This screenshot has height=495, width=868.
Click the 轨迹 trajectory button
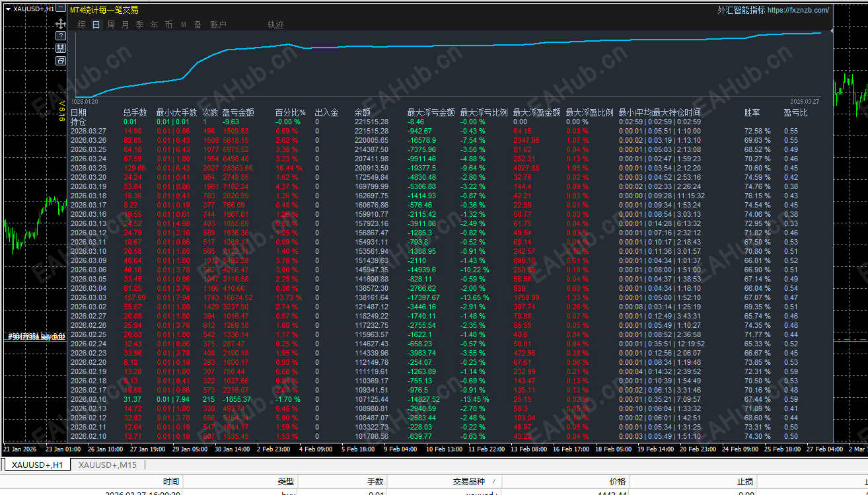275,24
